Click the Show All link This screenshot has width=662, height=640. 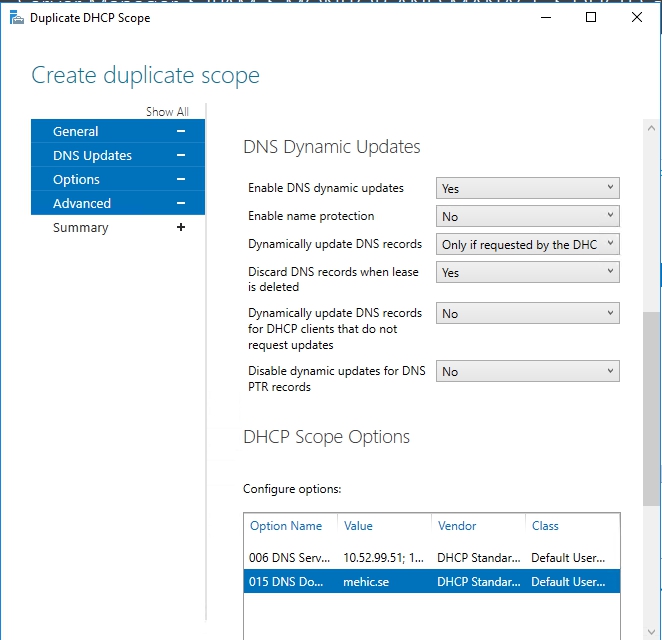pyautogui.click(x=167, y=112)
